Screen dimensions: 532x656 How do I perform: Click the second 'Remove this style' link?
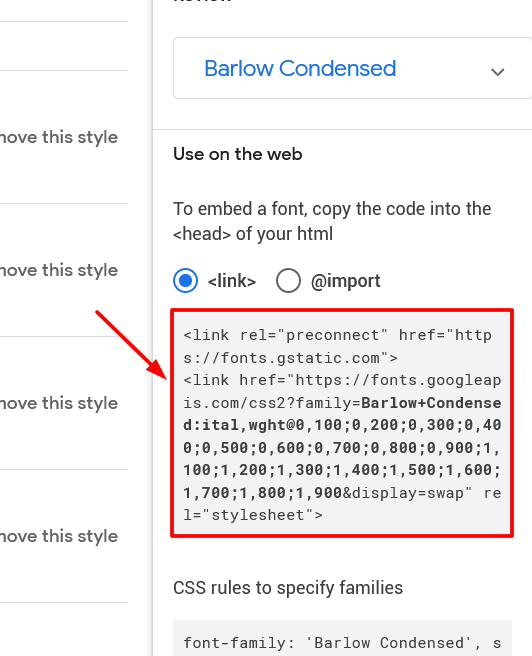59,270
